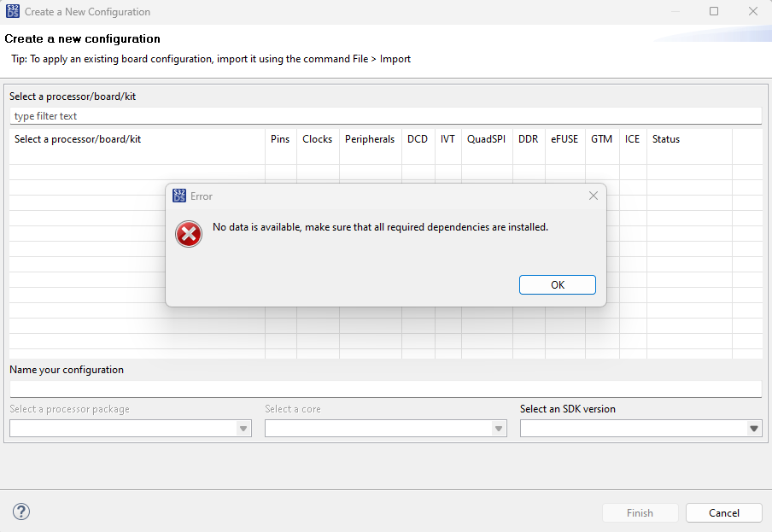Open the Select an SDK version dropdown

[752, 428]
